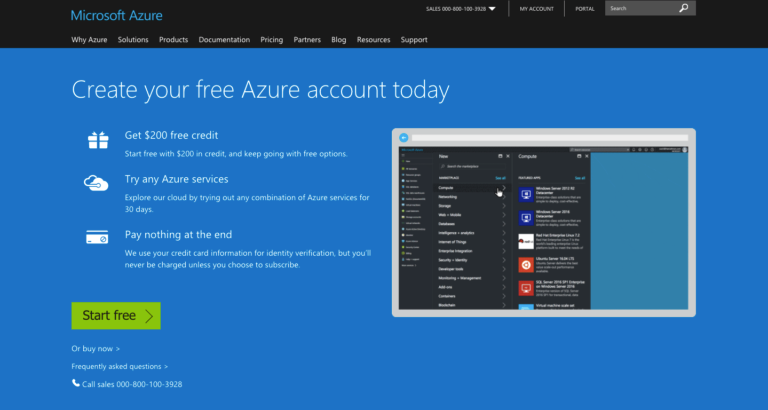Screen dimensions: 768x410
Task: Click the preview browser address bar
Action: tap(550, 138)
